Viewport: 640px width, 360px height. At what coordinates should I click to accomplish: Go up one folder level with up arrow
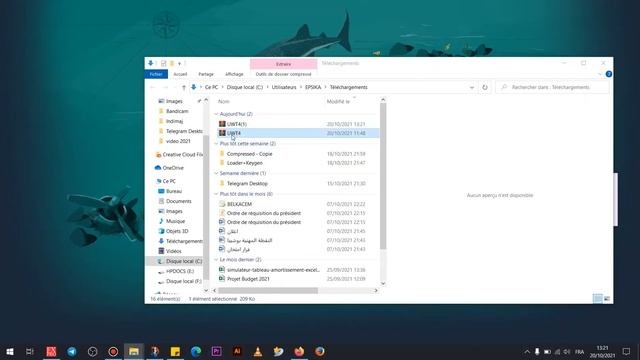pos(184,87)
